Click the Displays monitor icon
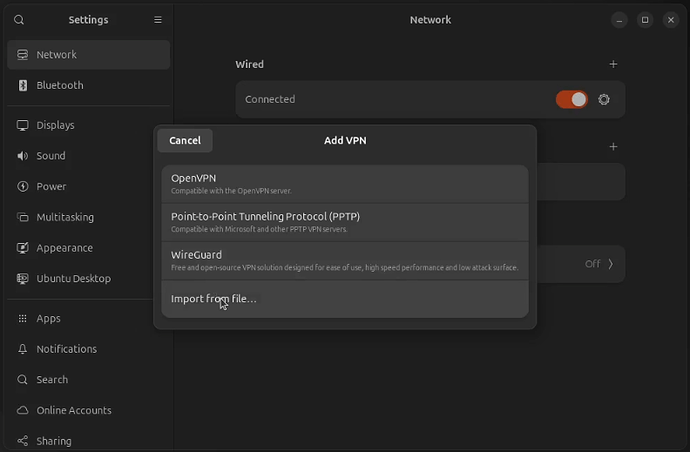The height and width of the screenshot is (452, 690). click(22, 126)
